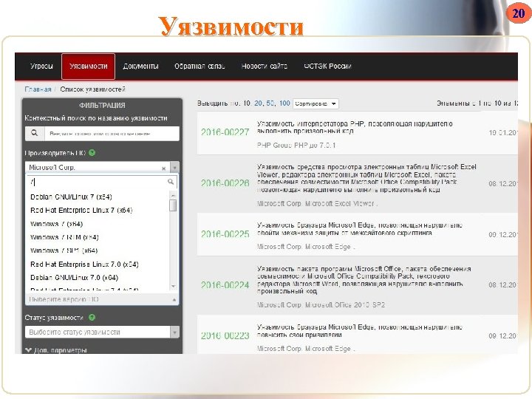Open vulnerability 2016-00226
This screenshot has width=532, height=399.
point(225,183)
